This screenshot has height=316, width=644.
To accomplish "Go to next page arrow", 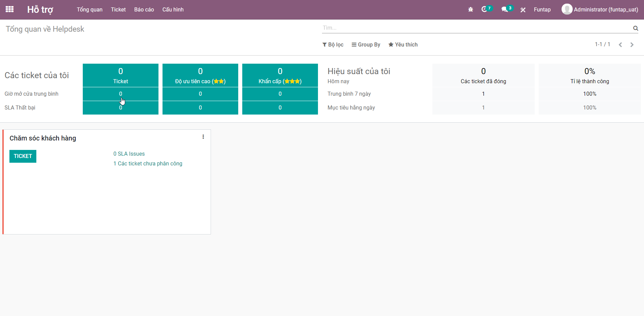I will click(x=632, y=45).
